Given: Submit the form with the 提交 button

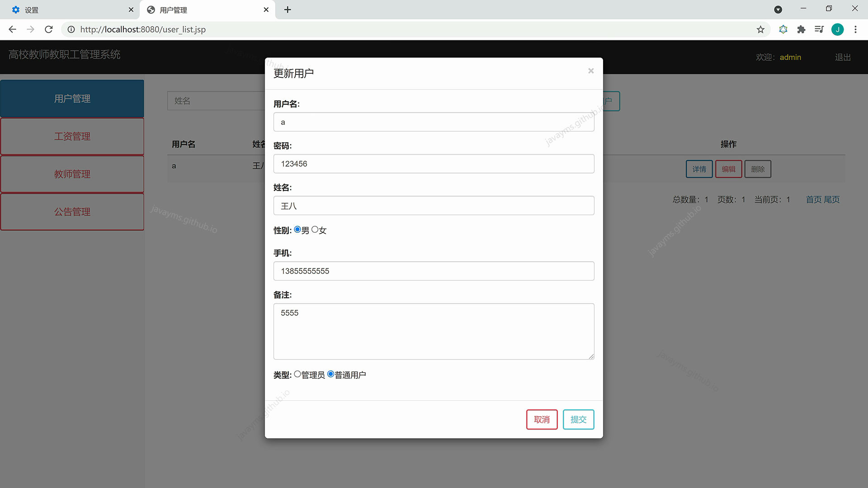Looking at the screenshot, I should (578, 419).
